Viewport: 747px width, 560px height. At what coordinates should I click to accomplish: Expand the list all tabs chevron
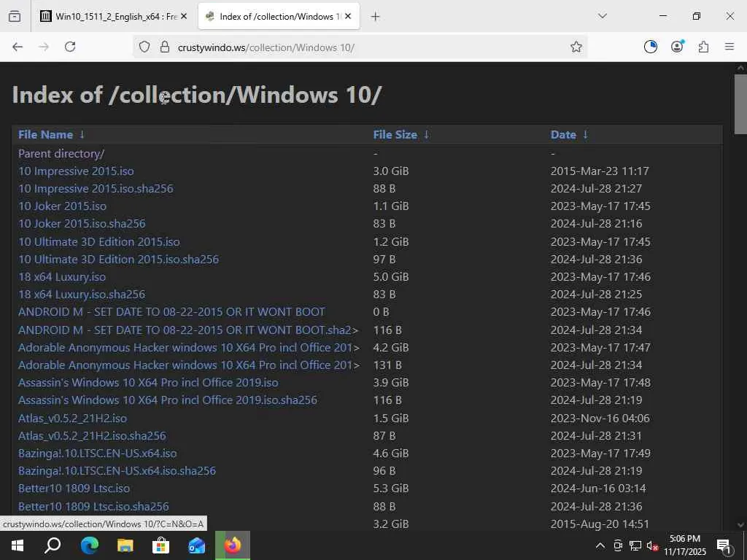tap(602, 16)
